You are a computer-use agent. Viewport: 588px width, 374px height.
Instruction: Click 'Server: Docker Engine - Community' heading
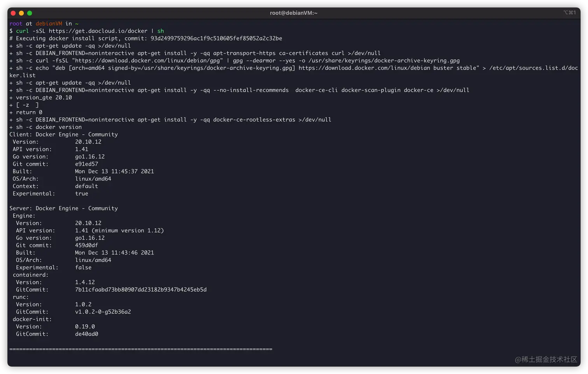tap(64, 208)
